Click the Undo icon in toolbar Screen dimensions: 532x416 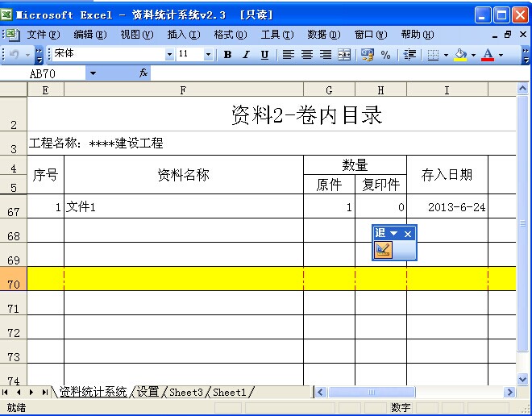pyautogui.click(x=14, y=54)
